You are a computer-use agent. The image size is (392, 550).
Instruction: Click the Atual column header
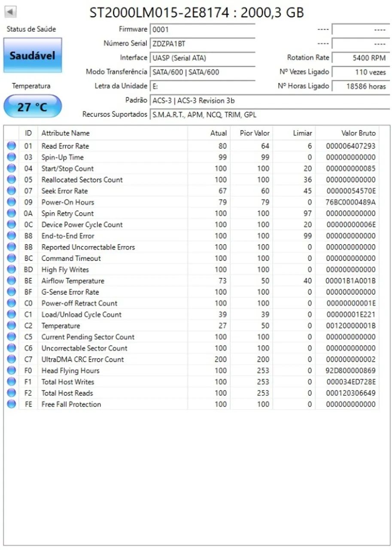209,133
